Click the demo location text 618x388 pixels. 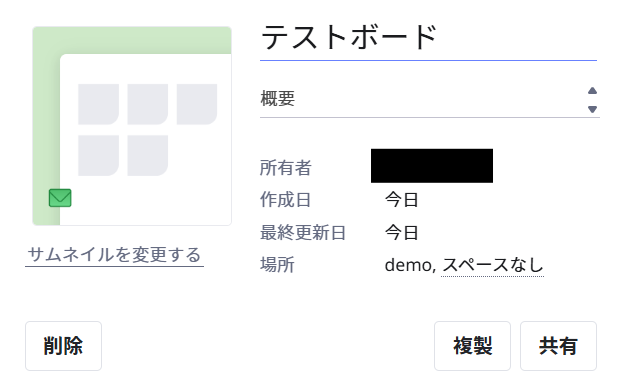pyautogui.click(x=408, y=265)
